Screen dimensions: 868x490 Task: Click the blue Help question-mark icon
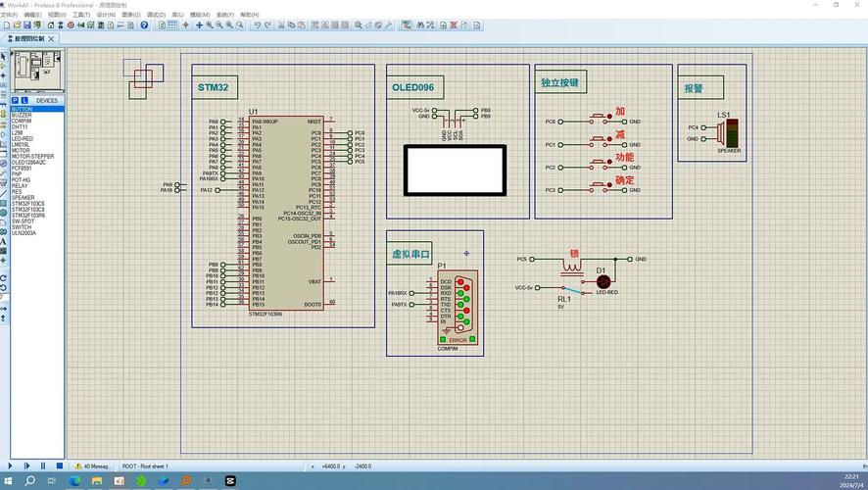[144, 24]
